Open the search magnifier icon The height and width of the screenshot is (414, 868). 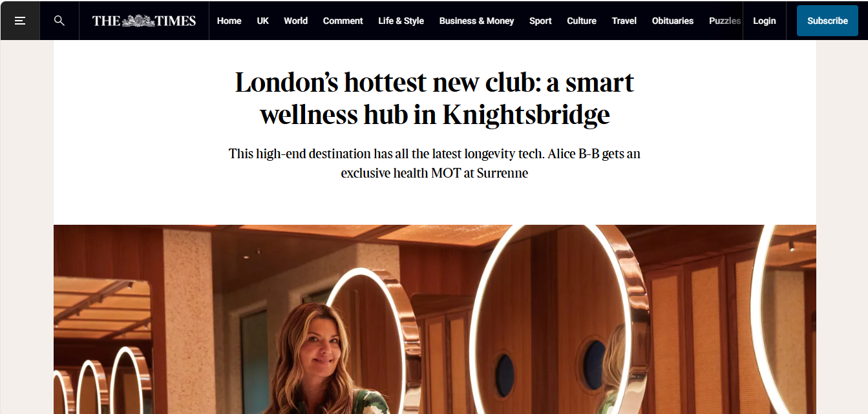point(59,21)
